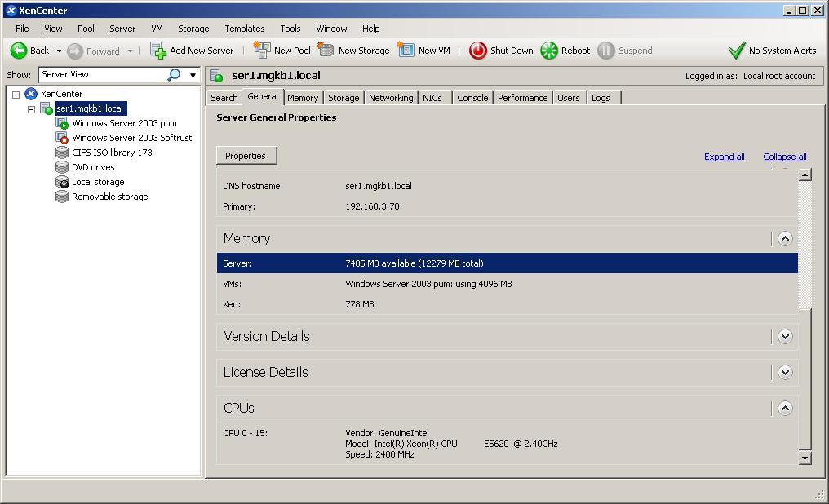Open the Storage menu

click(193, 29)
